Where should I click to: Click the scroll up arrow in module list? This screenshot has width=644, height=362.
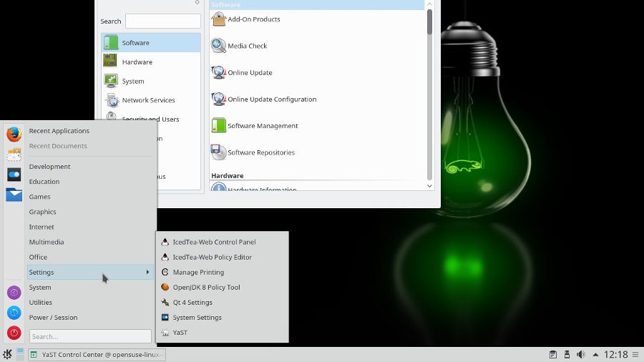click(429, 4)
